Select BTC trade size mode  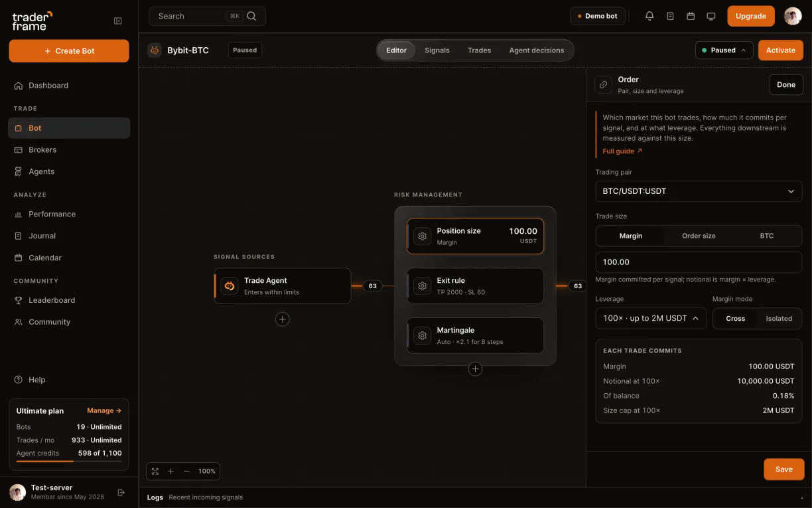pyautogui.click(x=767, y=236)
